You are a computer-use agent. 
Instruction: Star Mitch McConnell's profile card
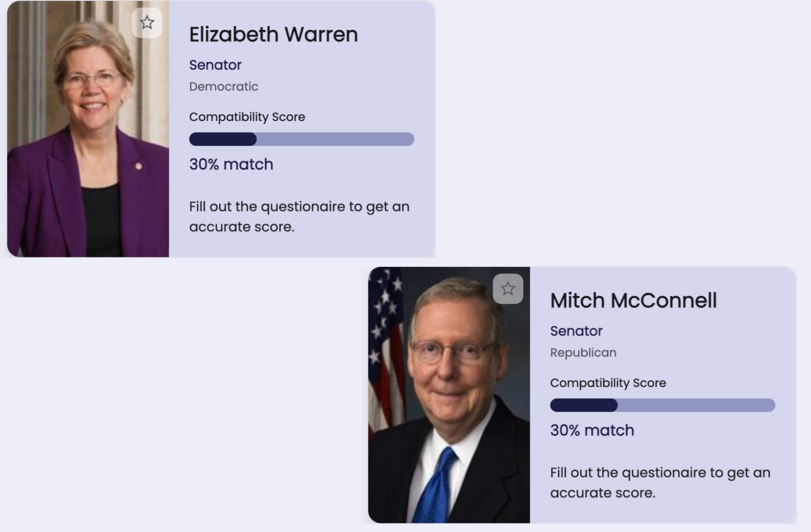(x=508, y=289)
